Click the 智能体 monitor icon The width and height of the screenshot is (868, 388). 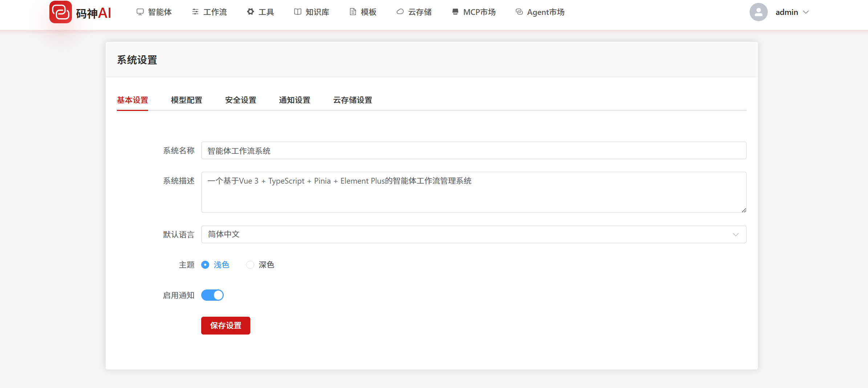point(140,12)
